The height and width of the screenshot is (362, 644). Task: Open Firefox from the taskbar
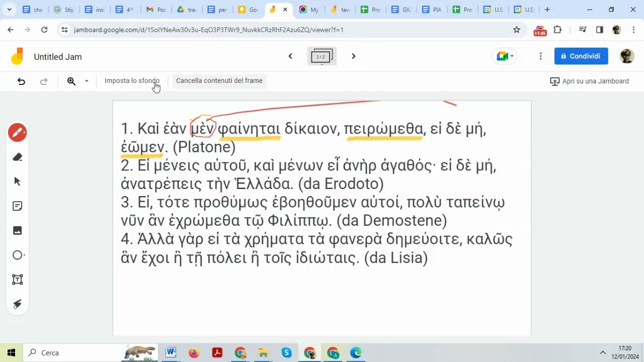(194, 353)
